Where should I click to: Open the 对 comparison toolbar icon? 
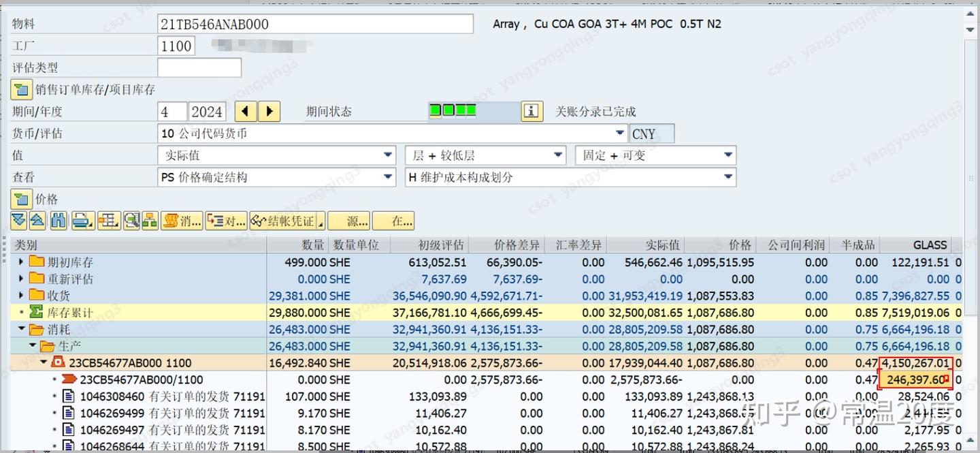[227, 220]
